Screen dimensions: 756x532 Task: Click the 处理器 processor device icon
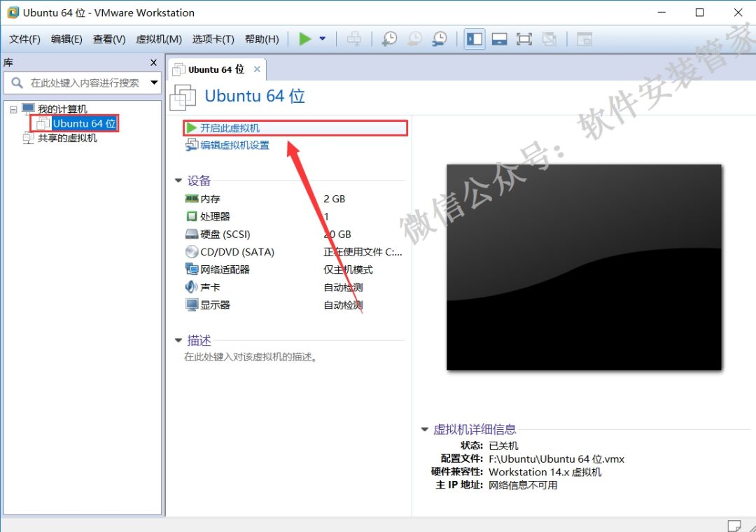[191, 216]
